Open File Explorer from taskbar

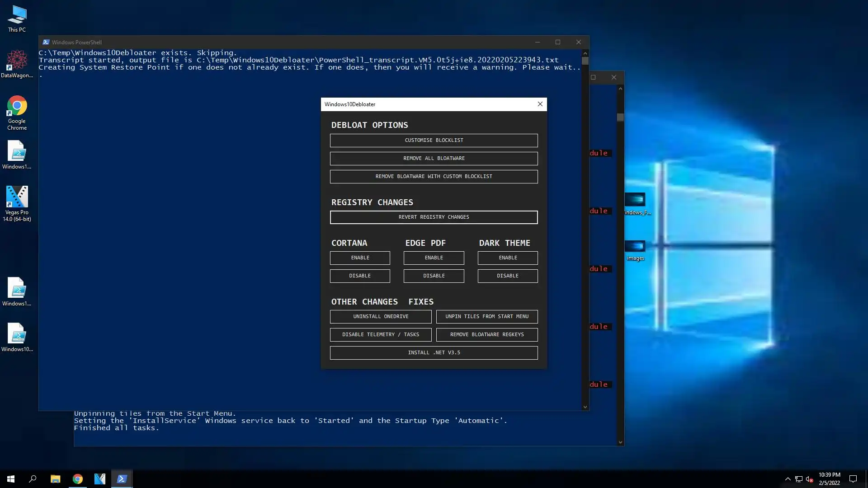[x=55, y=479]
